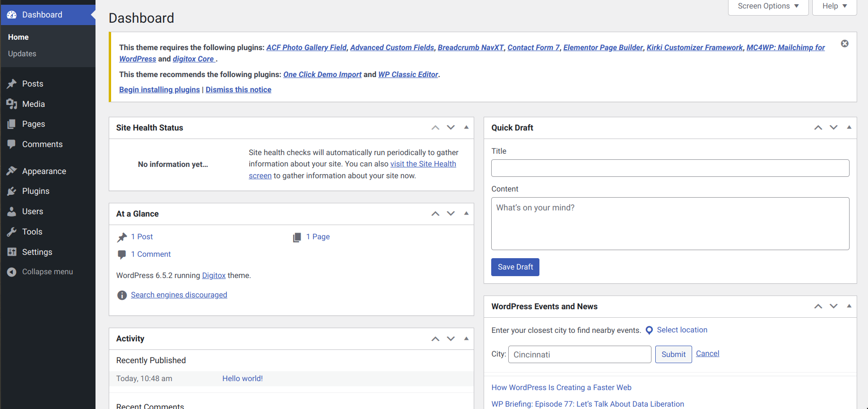Screen dimensions: 868x409
Task: Move Quick Draft box up
Action: pos(818,128)
